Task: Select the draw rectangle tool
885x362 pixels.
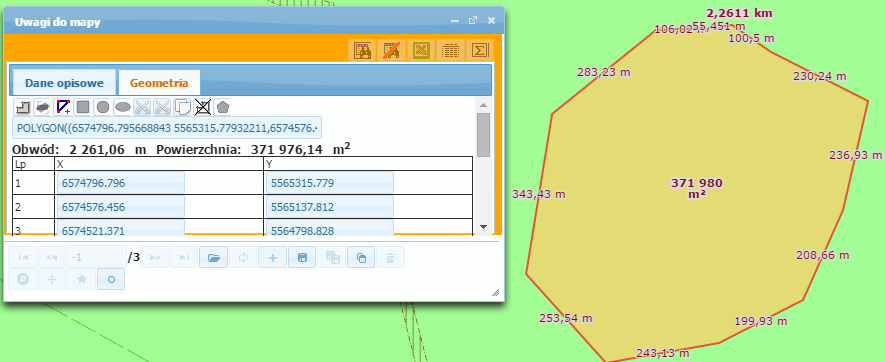Action: (83, 107)
